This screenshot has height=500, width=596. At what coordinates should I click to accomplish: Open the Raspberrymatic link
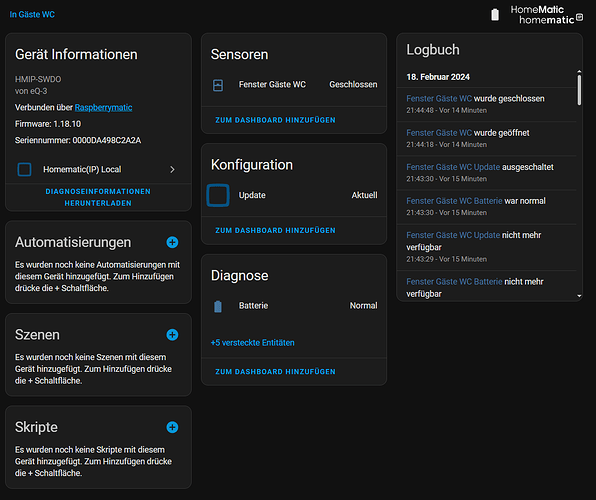pos(103,108)
